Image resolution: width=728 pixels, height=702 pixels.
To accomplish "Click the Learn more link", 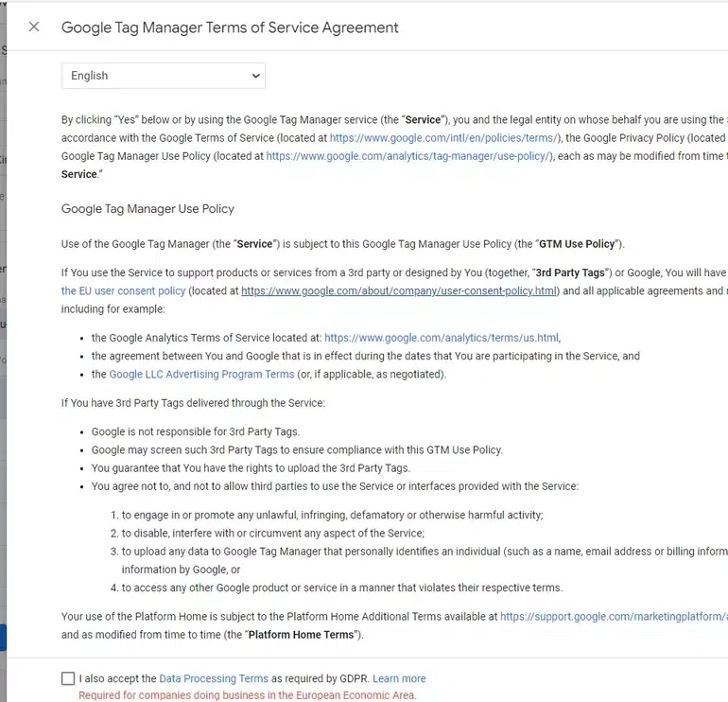I will 399,678.
